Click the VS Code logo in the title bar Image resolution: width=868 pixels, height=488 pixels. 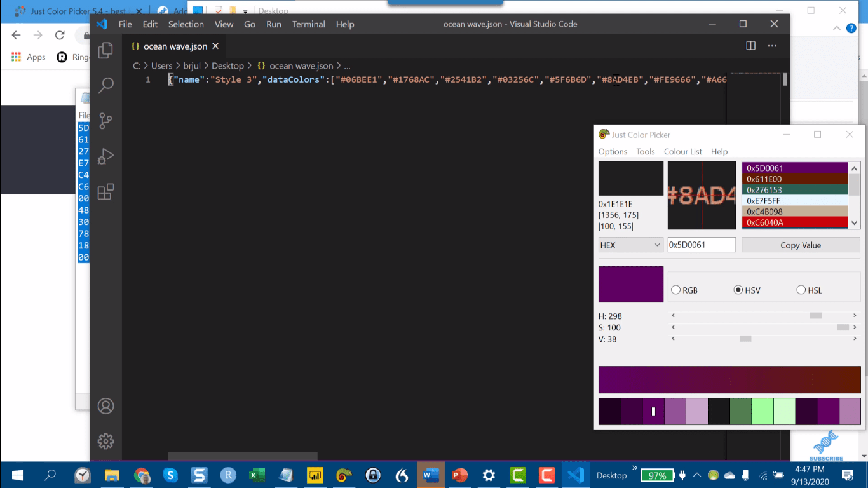point(102,24)
